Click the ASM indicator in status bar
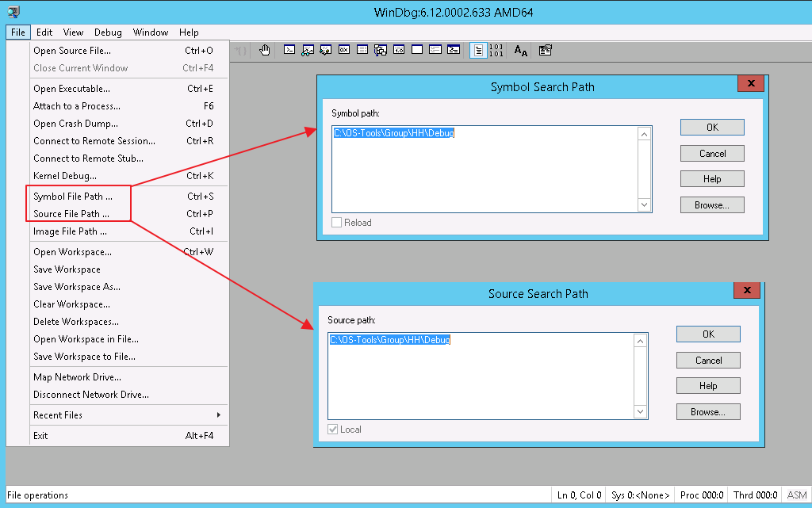Screen dimensions: 812x508 point(796,495)
